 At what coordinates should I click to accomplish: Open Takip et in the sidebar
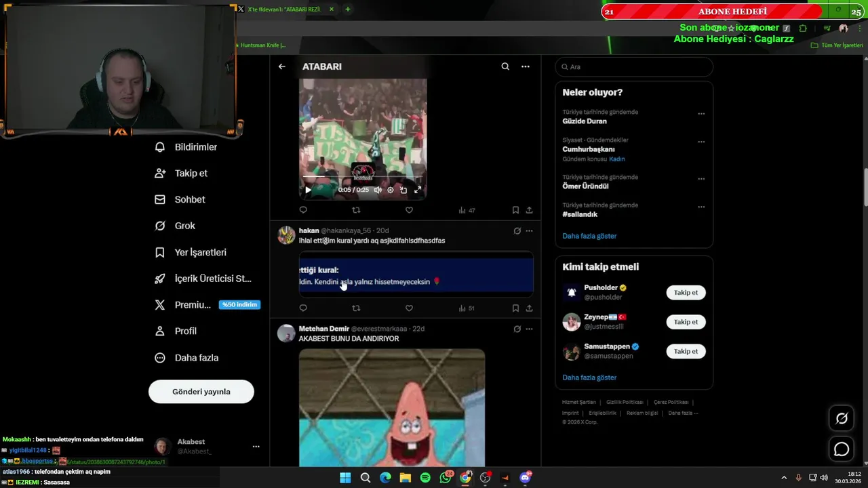pos(182,174)
